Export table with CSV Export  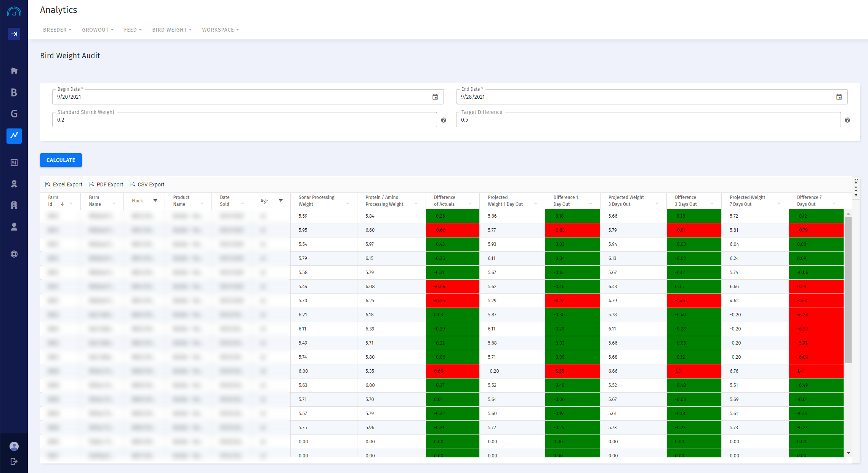[x=147, y=184]
